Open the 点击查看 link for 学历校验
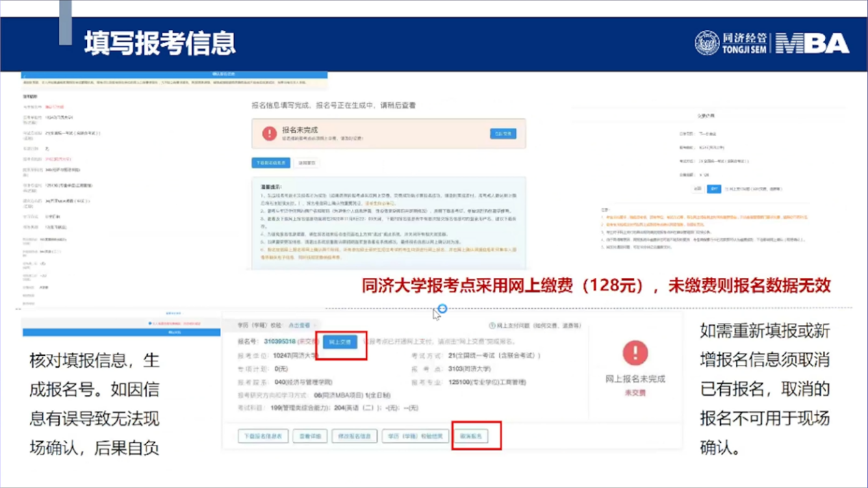The height and width of the screenshot is (488, 868). point(299,326)
